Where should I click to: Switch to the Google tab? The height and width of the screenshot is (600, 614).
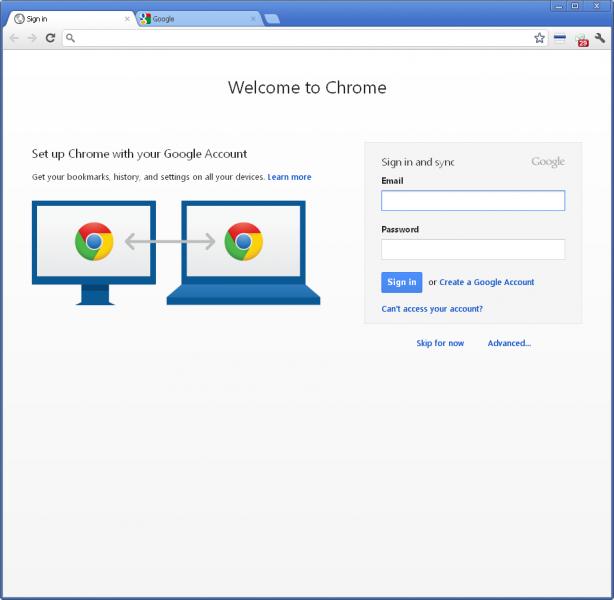[x=199, y=19]
